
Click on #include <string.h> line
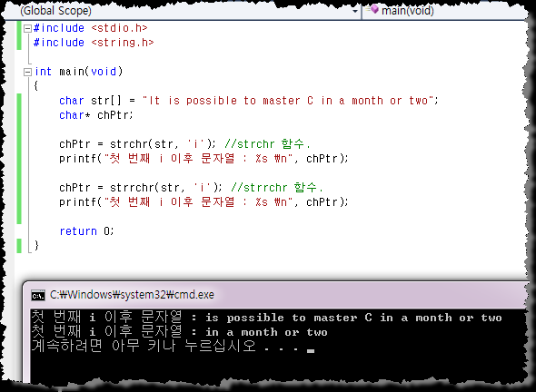[94, 43]
